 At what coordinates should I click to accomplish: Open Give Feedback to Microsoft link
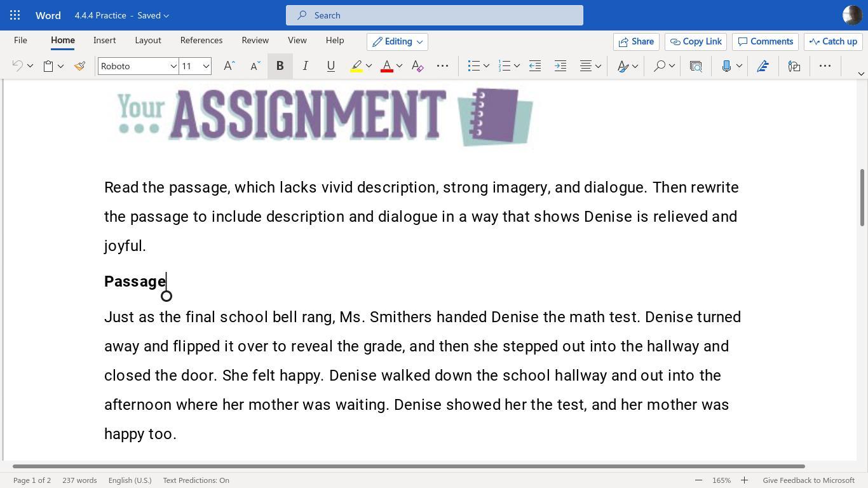tap(808, 480)
